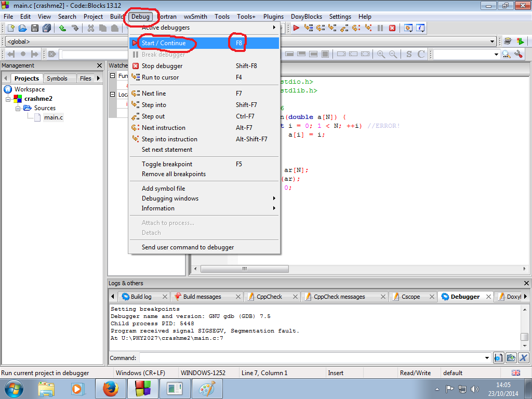Click the Jump back arrow icon
This screenshot has height=399, width=532.
(11, 54)
